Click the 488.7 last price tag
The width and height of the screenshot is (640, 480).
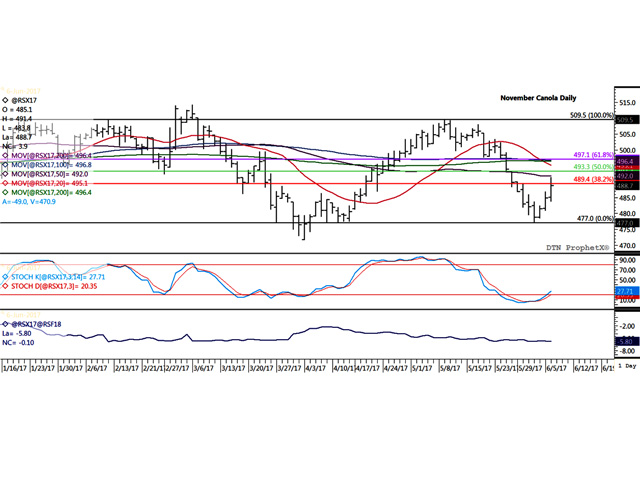627,186
